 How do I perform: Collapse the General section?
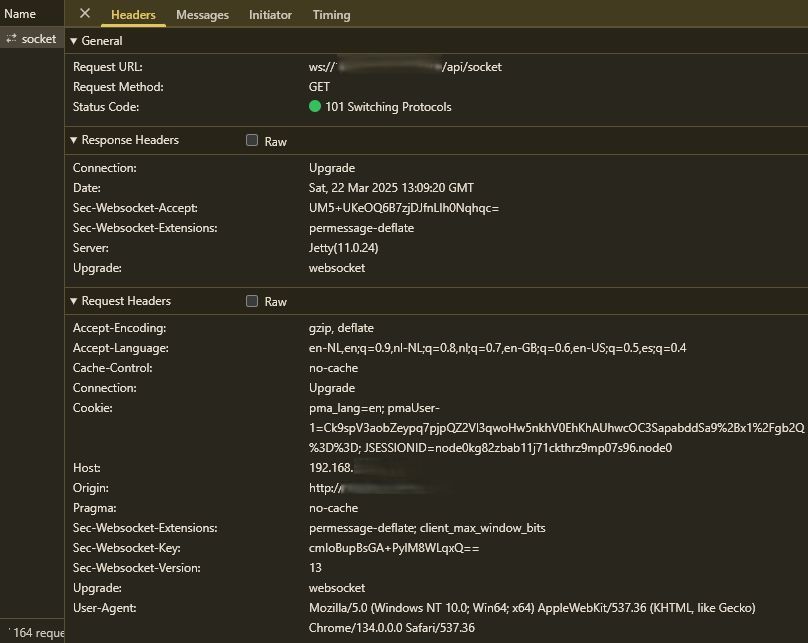click(x=74, y=41)
